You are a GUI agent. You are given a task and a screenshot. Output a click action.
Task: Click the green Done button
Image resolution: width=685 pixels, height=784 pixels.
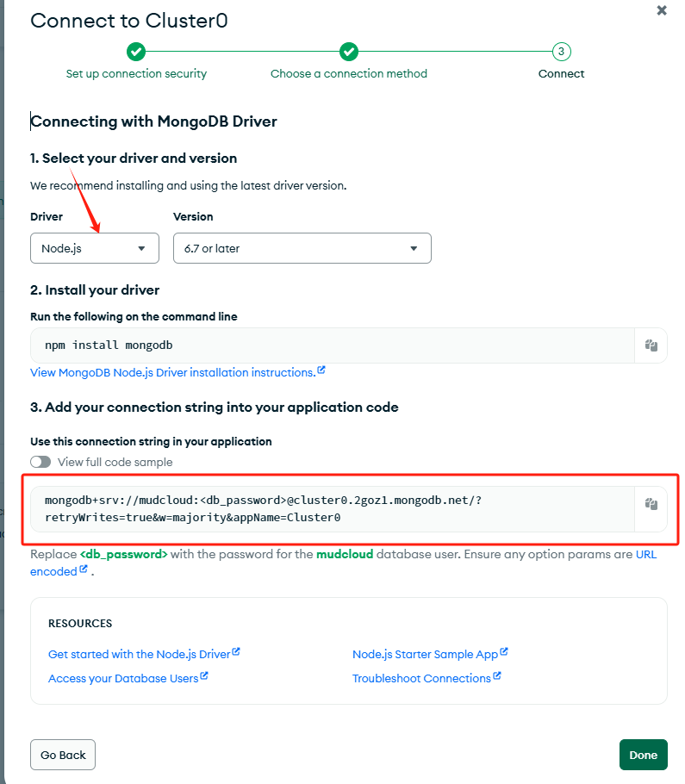[643, 755]
